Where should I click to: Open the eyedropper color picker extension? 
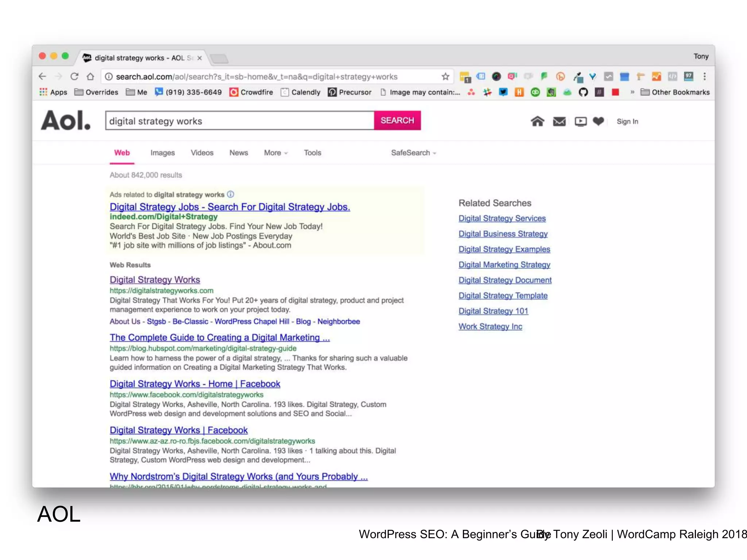click(577, 77)
